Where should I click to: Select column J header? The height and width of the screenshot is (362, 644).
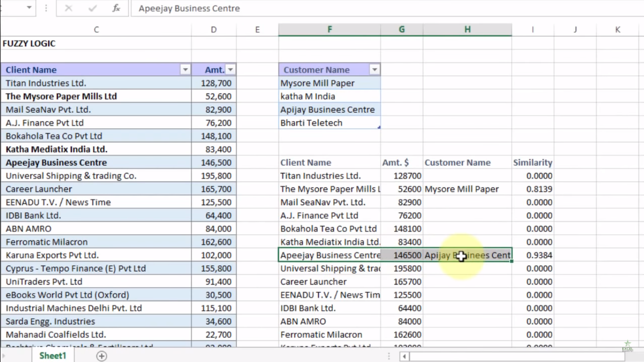point(575,30)
